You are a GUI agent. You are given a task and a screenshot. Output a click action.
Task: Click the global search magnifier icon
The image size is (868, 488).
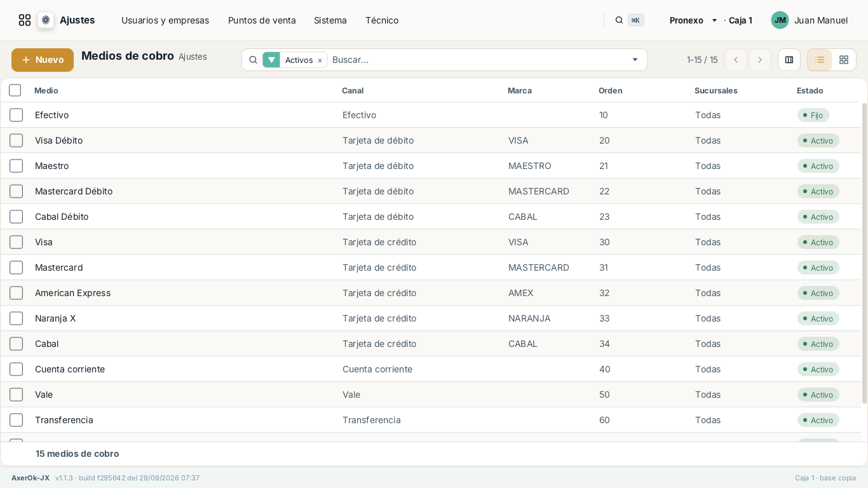(619, 20)
